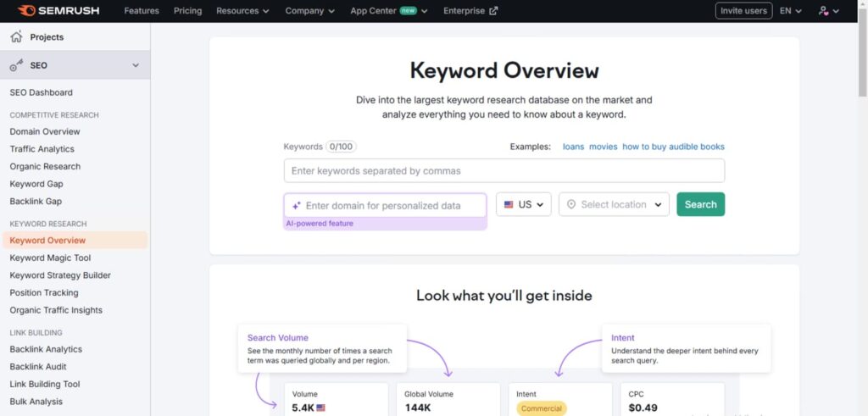The height and width of the screenshot is (416, 868).
Task: Click the Commercial intent badge
Action: point(542,408)
